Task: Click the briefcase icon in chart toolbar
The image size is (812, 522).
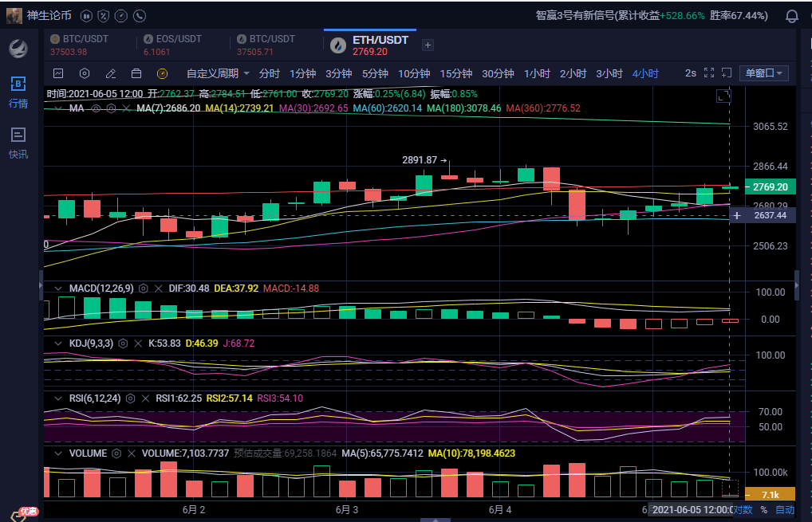Action: 136,73
